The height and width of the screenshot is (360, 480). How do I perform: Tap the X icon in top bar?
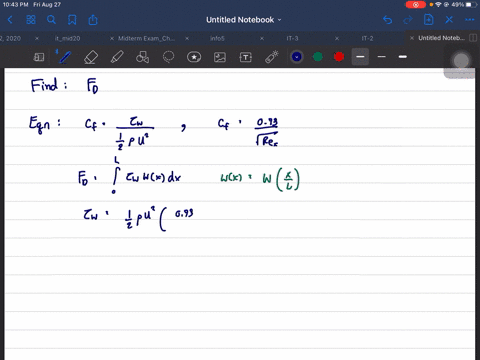[449, 20]
